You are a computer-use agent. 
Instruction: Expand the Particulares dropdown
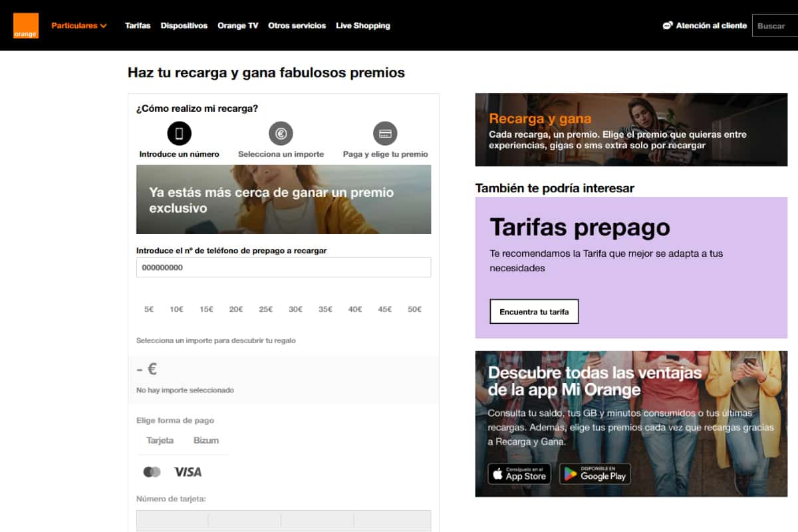(x=79, y=26)
